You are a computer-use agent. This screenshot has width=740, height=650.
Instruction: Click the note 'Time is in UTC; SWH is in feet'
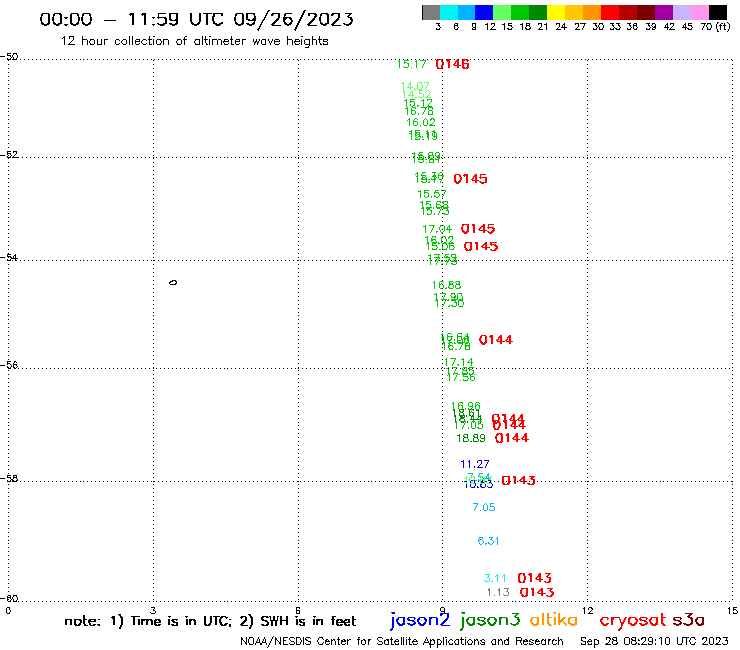click(210, 621)
